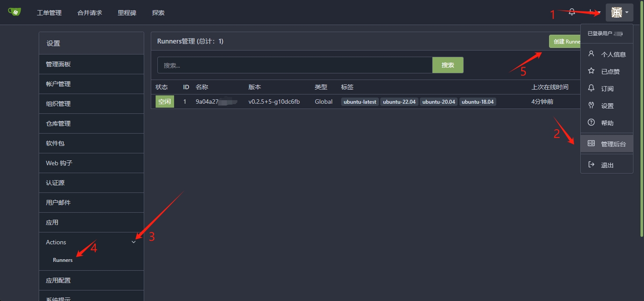Viewport: 644px width, 301px height.
Task: Collapse the Actions section chevron
Action: tap(134, 242)
